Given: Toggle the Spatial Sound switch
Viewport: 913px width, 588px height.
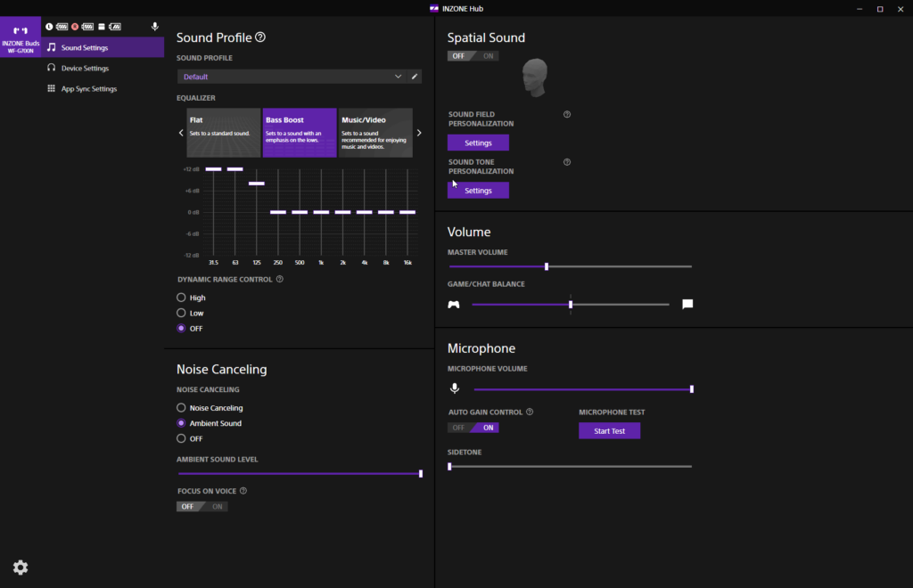Looking at the screenshot, I should pyautogui.click(x=473, y=56).
